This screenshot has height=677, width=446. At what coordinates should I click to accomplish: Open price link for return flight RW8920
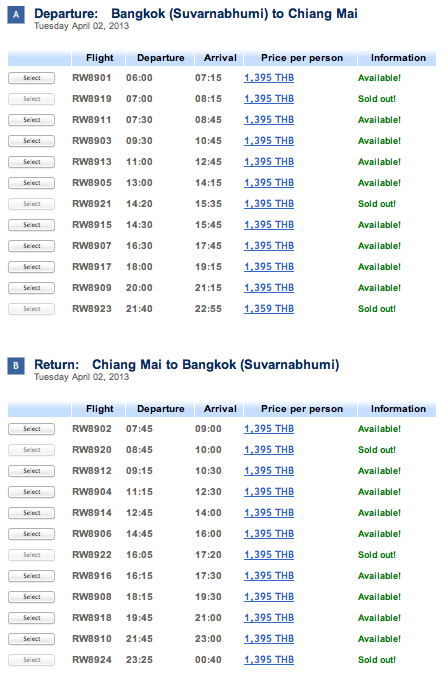(x=269, y=450)
